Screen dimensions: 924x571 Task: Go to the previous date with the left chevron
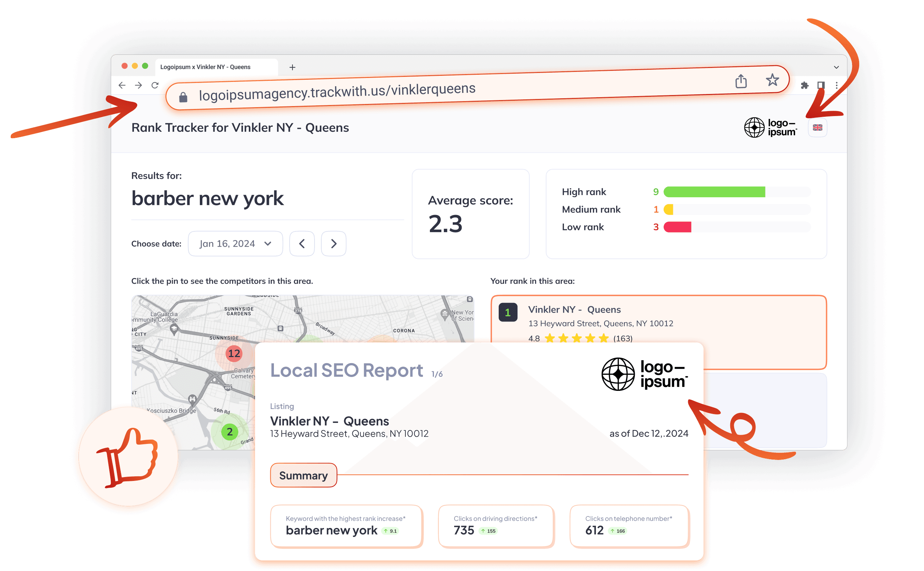tap(302, 243)
